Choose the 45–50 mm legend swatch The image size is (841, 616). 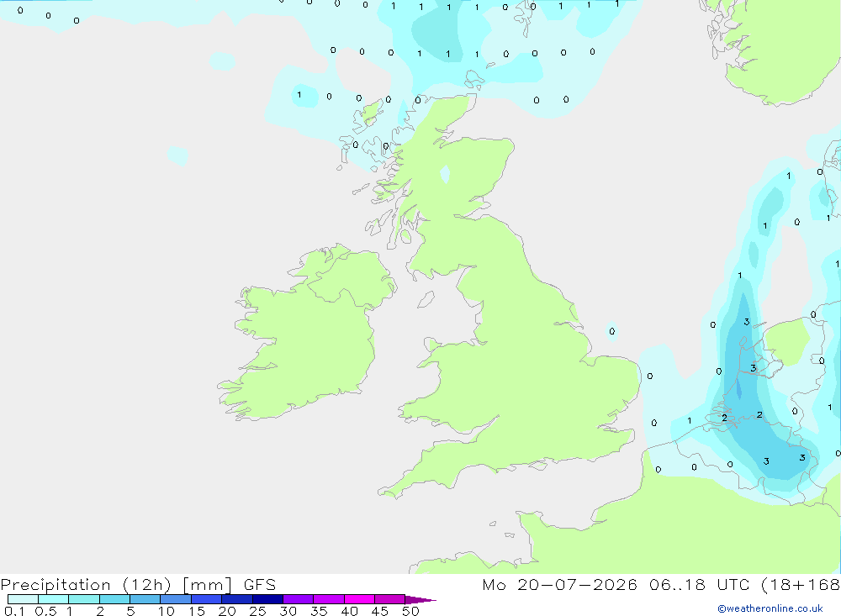tap(390, 599)
